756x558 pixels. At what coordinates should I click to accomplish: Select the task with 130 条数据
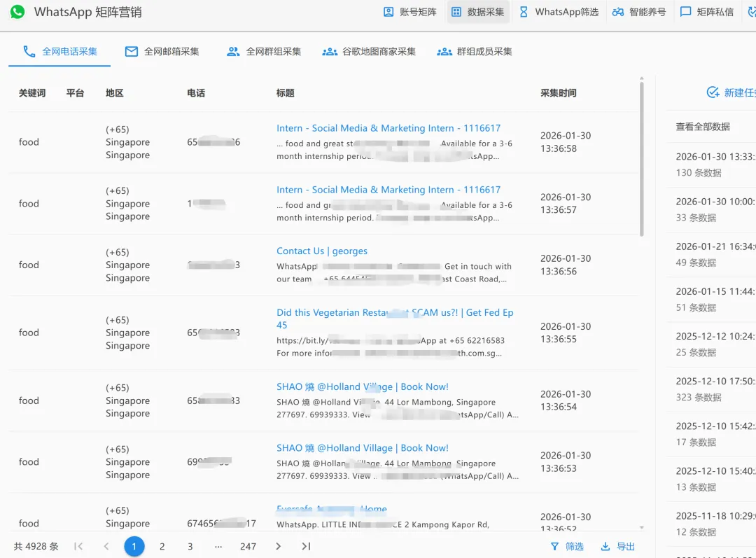tap(711, 165)
